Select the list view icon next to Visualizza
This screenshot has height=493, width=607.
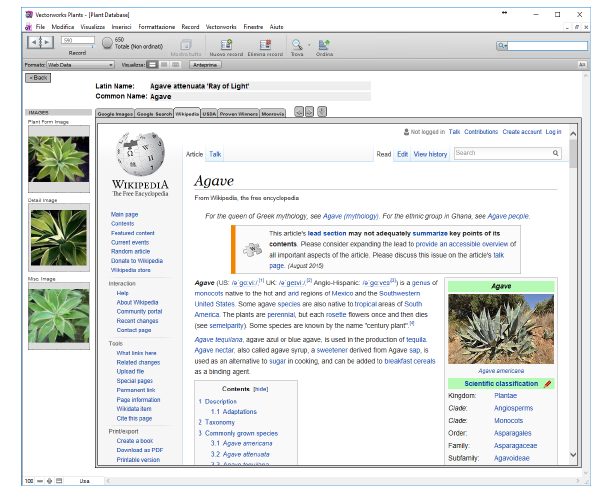pos(164,65)
